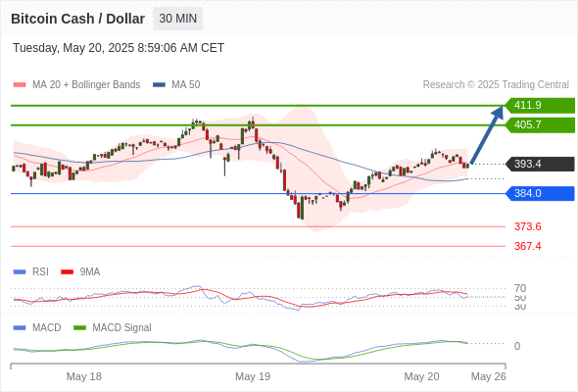
Task: Click the RSI legend swatch
Action: (x=20, y=272)
